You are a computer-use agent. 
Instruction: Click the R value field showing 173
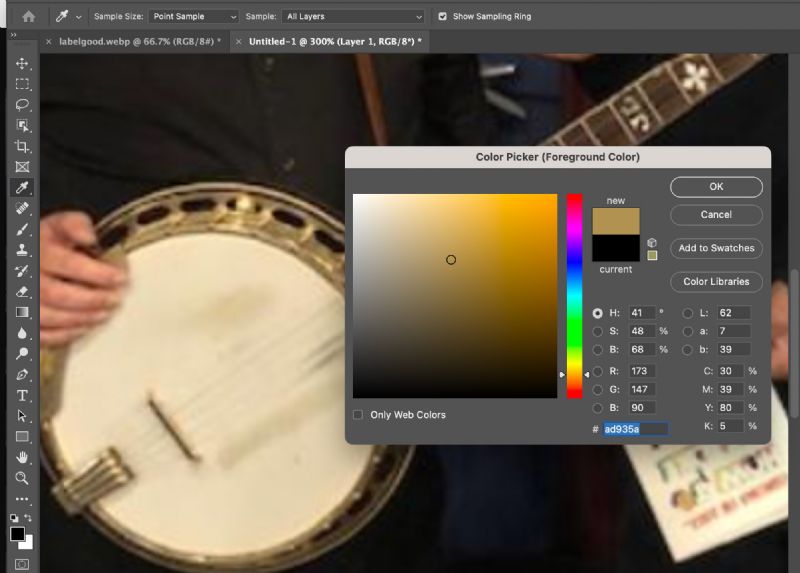point(642,371)
